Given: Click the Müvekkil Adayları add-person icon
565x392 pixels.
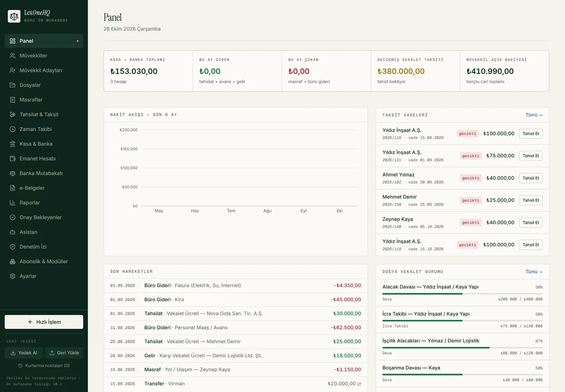Looking at the screenshot, I should pyautogui.click(x=13, y=70).
